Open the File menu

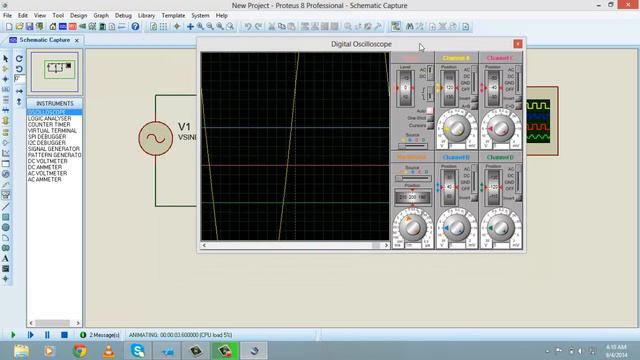(7, 16)
